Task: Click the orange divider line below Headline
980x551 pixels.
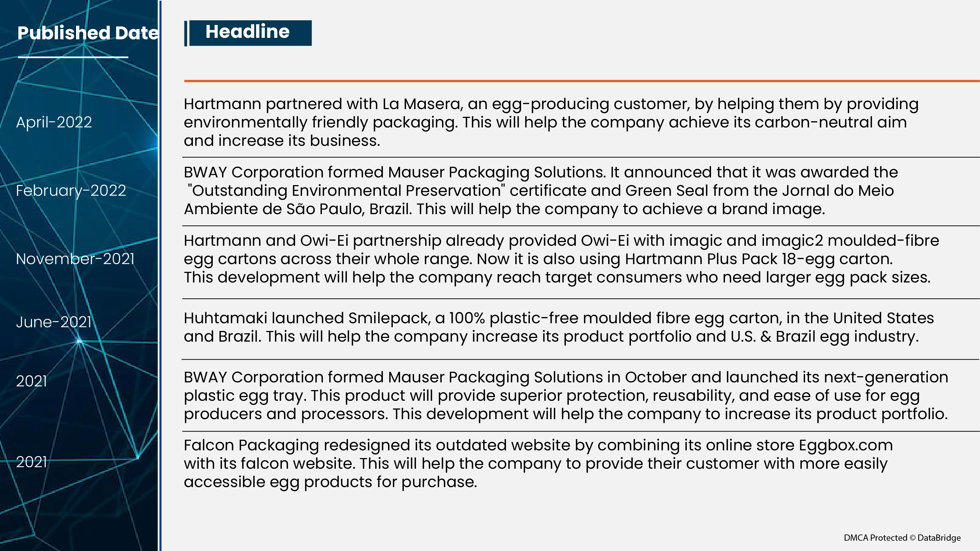Action: 581,81
